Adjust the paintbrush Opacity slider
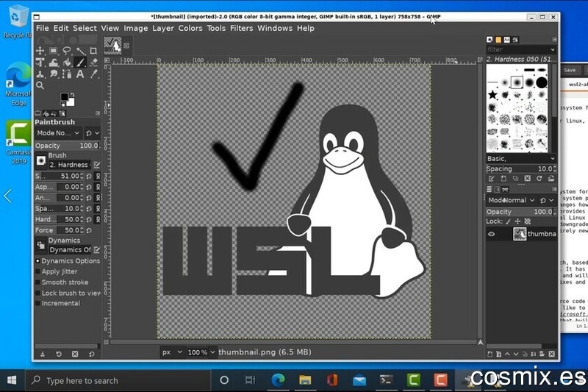588x392 pixels. point(68,146)
